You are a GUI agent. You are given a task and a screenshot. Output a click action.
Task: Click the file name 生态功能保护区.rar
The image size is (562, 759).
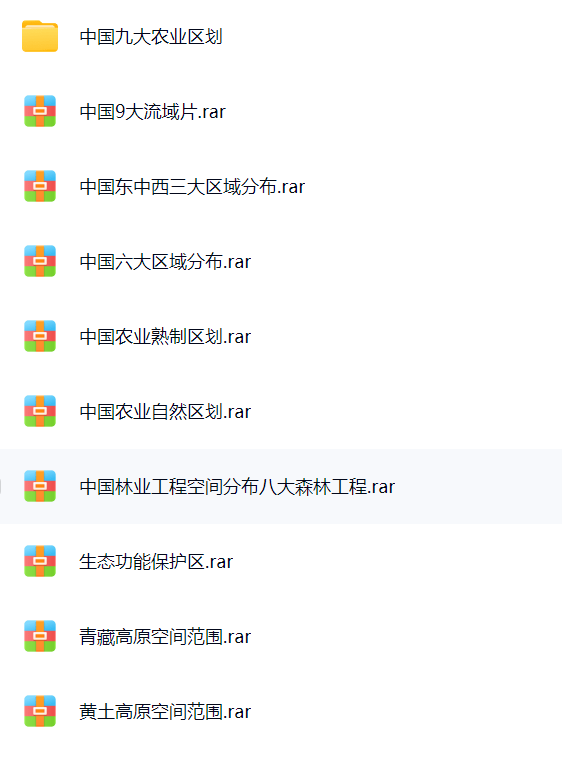pos(156,562)
